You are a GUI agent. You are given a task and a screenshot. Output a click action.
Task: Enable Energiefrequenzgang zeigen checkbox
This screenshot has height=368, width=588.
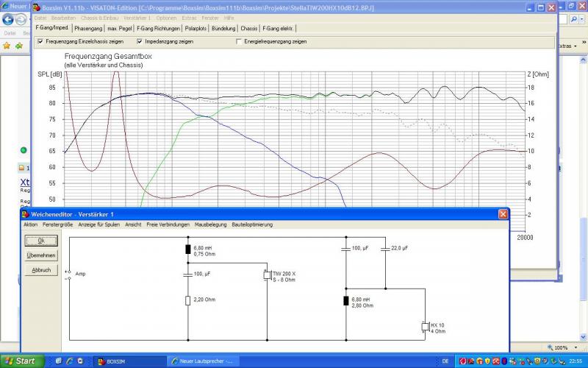pos(238,42)
